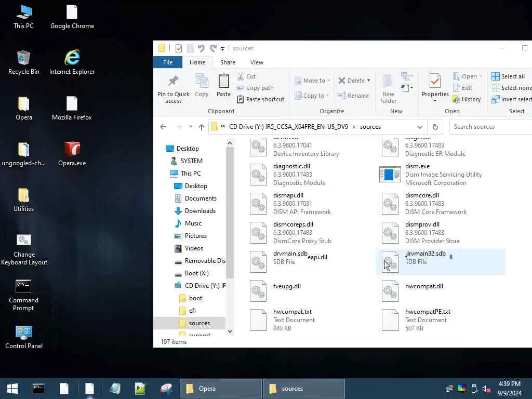Open Easy access dropdown in New group

pos(406,88)
